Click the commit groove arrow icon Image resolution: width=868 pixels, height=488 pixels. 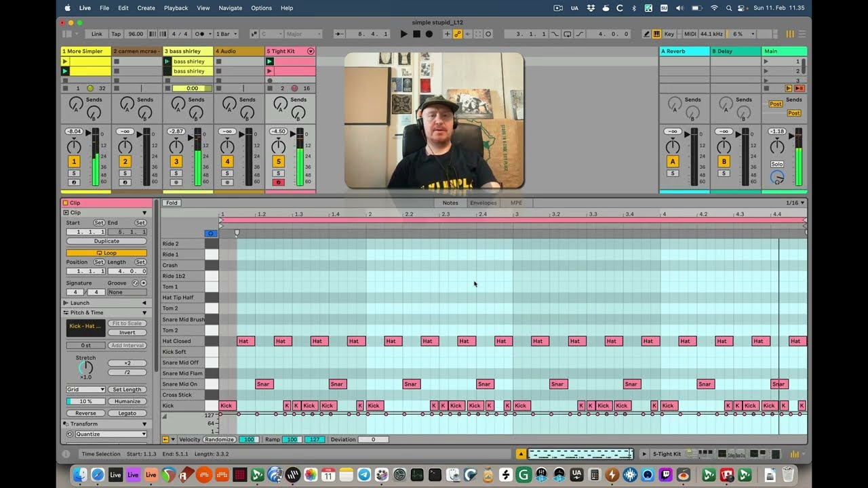coord(143,283)
